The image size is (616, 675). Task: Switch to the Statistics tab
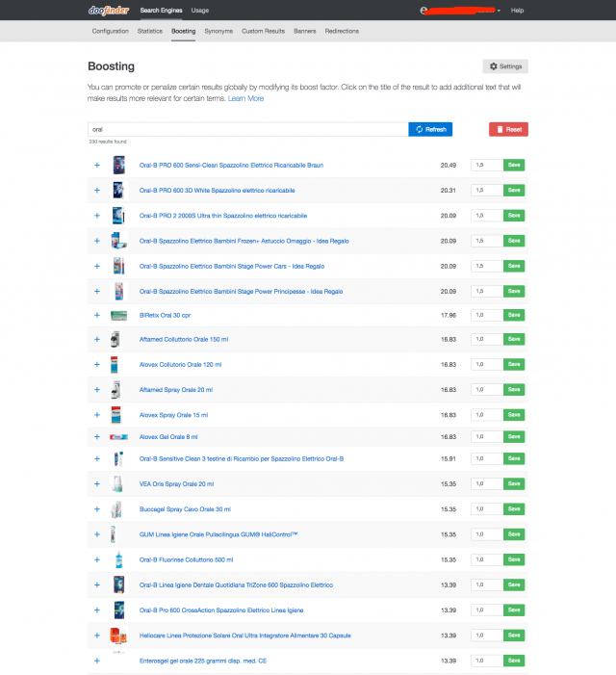pos(150,31)
